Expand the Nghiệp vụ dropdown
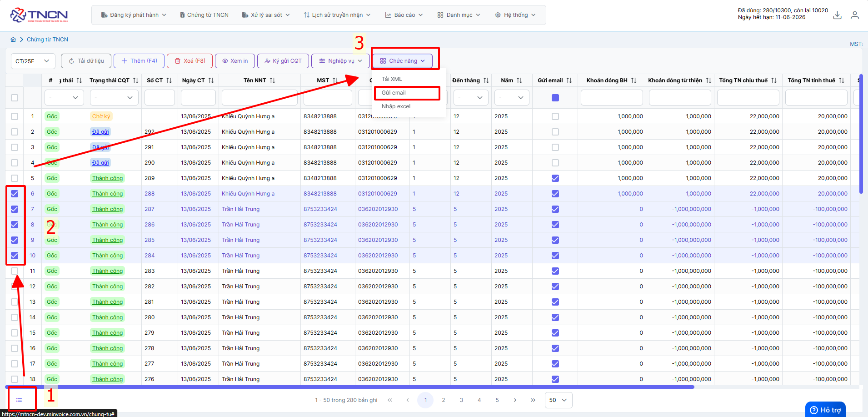The image size is (868, 417). [x=340, y=61]
